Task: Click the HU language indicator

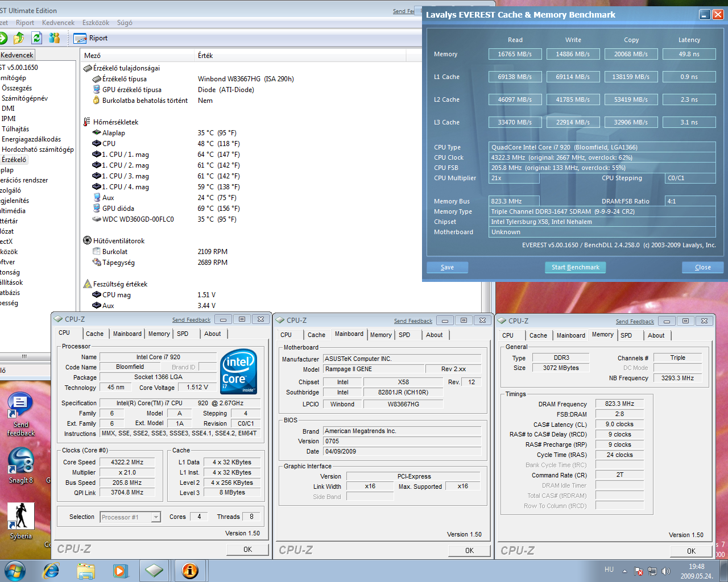Action: coord(609,569)
